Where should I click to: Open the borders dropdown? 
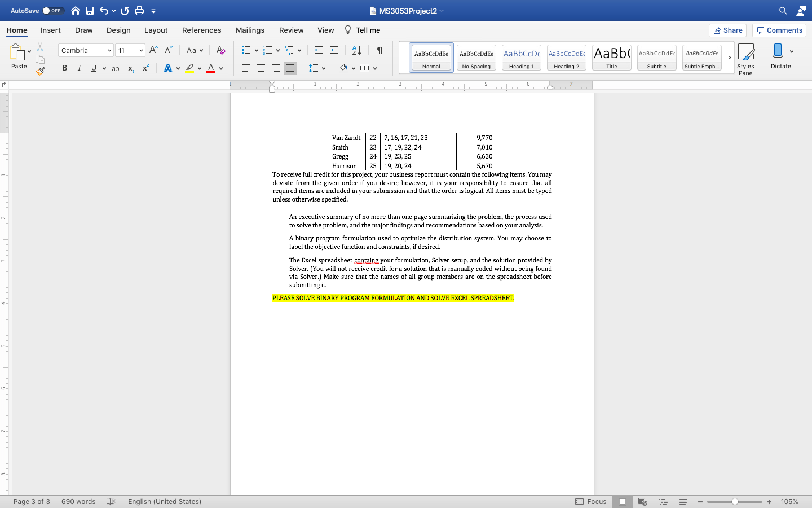pos(375,68)
